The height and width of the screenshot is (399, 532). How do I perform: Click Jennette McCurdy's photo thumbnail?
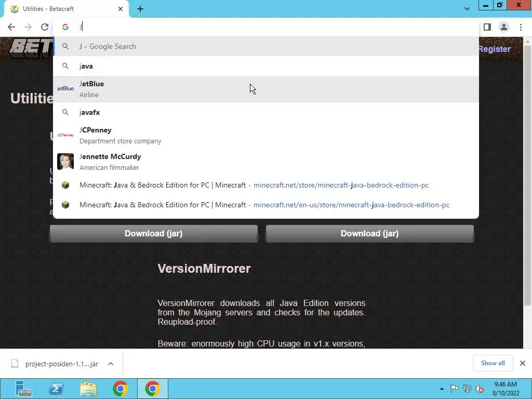coord(65,162)
